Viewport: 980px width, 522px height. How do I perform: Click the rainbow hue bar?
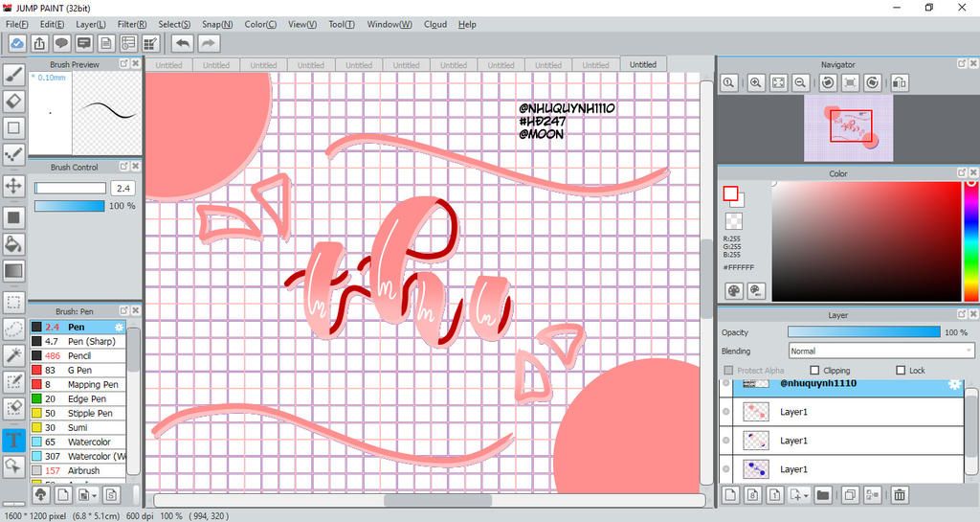970,241
